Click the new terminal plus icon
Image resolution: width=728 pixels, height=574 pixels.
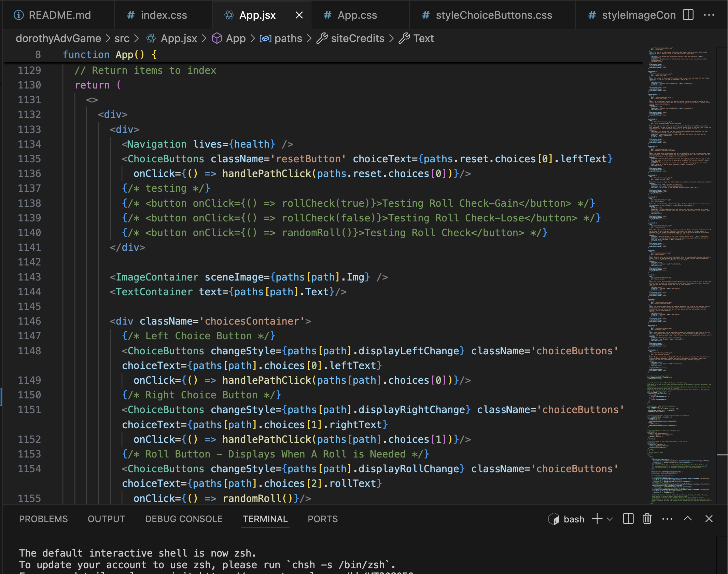pyautogui.click(x=597, y=519)
